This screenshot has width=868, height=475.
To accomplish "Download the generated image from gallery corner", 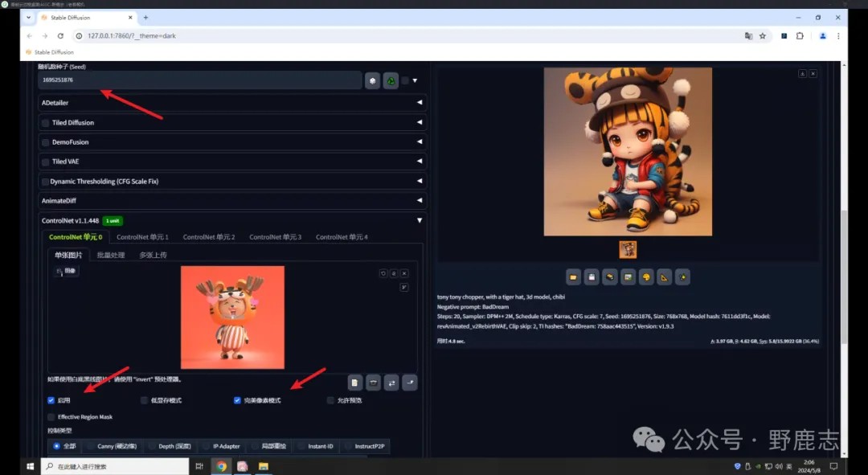I will pyautogui.click(x=802, y=74).
